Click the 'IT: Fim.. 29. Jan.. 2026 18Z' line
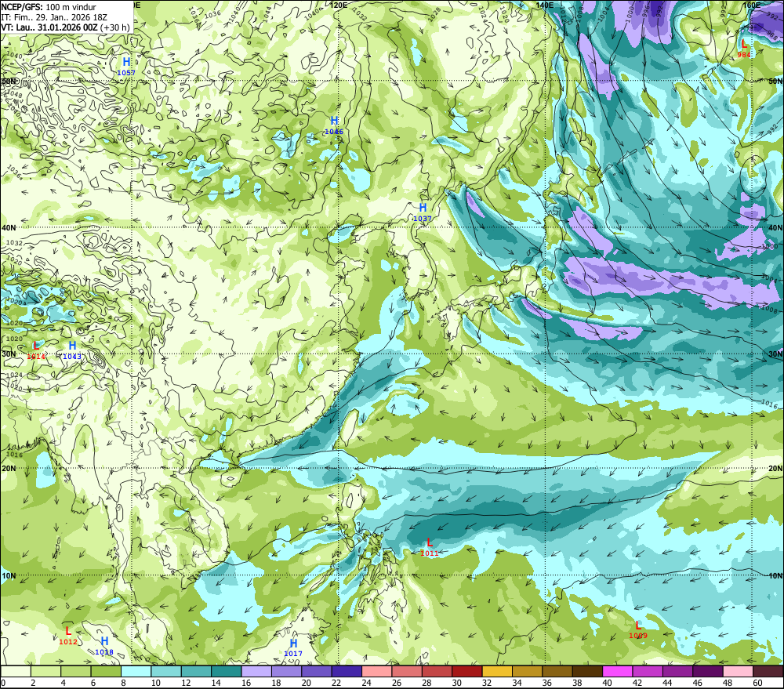Image resolution: width=784 pixels, height=689 pixels. (54, 17)
